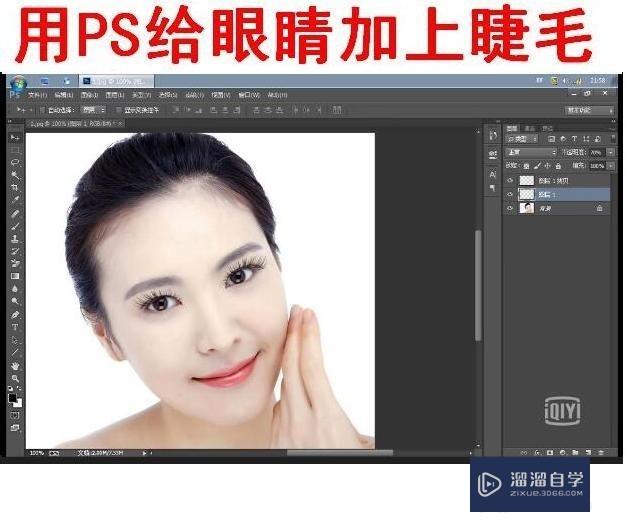The width and height of the screenshot is (625, 526).
Task: Toggle lock all padlock icon
Action: pos(558,166)
